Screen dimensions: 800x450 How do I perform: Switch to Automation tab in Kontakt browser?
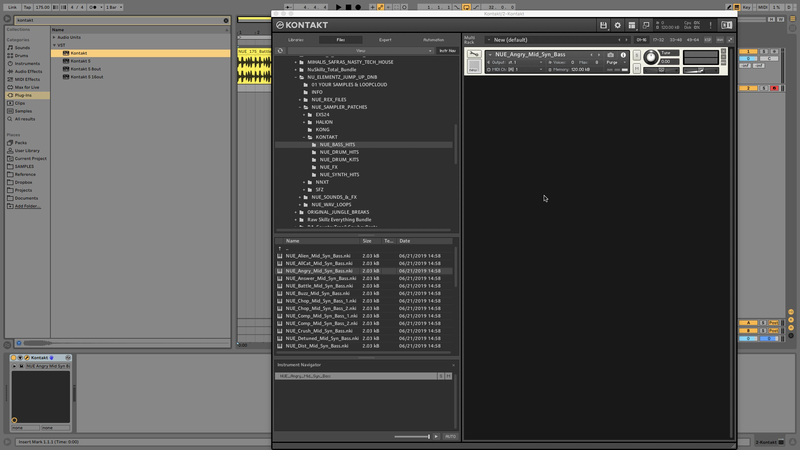click(x=433, y=40)
